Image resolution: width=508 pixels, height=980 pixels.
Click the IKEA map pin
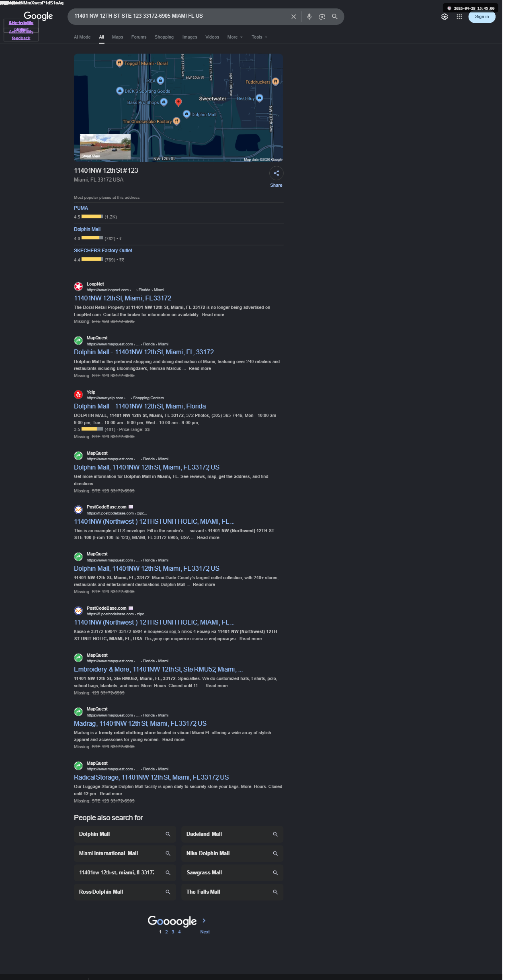tap(160, 81)
